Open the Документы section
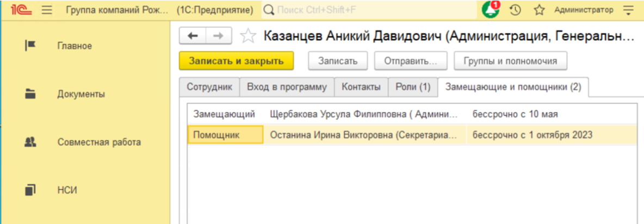 pos(81,94)
